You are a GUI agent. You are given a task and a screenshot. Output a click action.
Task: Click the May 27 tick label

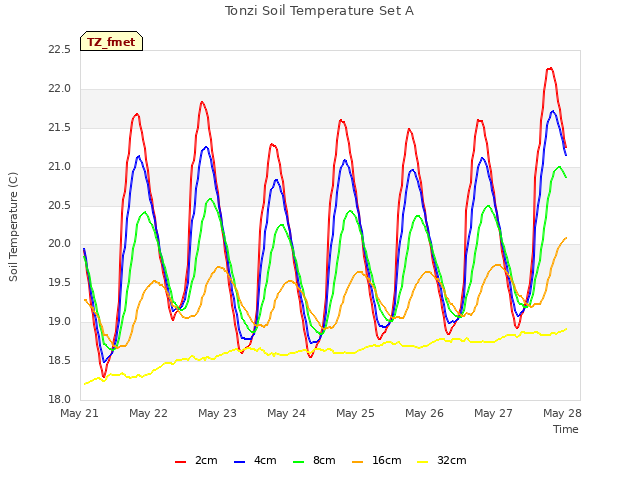point(493,413)
